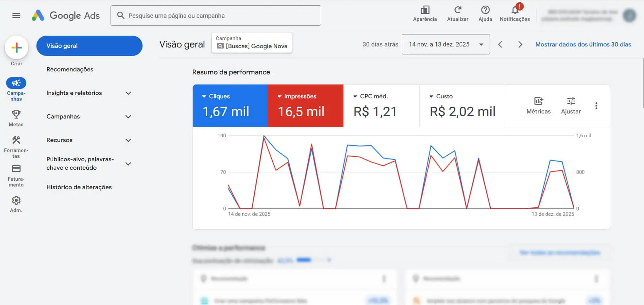Select the Custo metric card
The image size is (644, 305).
[462, 105]
